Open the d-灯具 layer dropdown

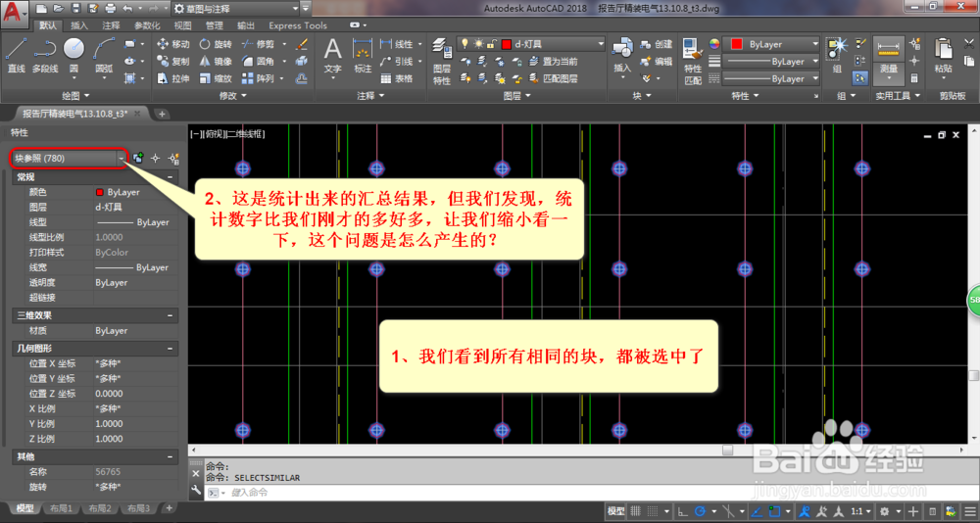[531, 44]
